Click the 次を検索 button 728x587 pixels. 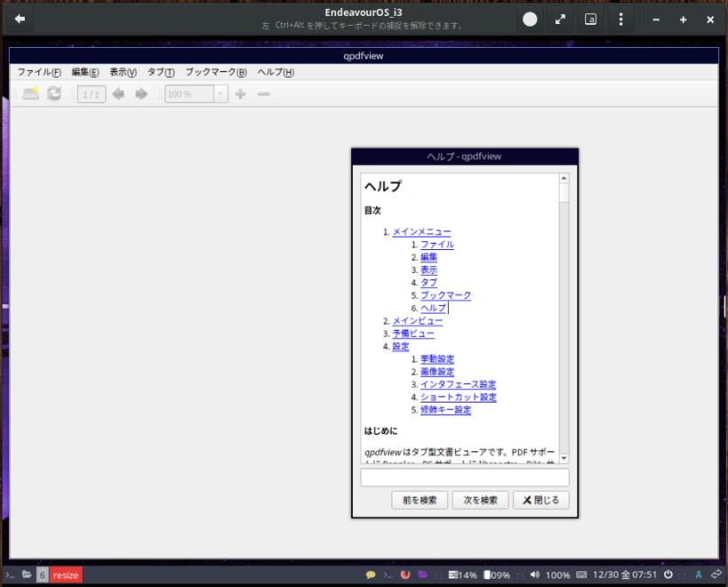click(x=480, y=500)
